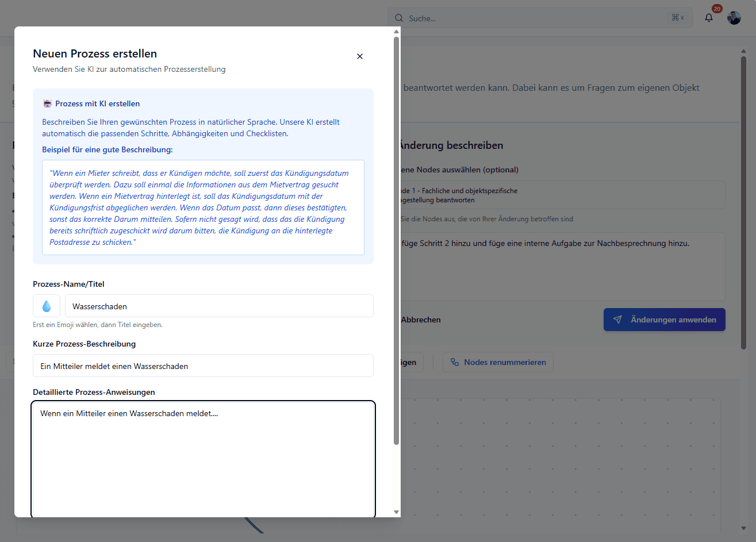Screen dimensions: 756x542
Task: Click the node icon on Nodes renummerieren
Action: pos(455,362)
